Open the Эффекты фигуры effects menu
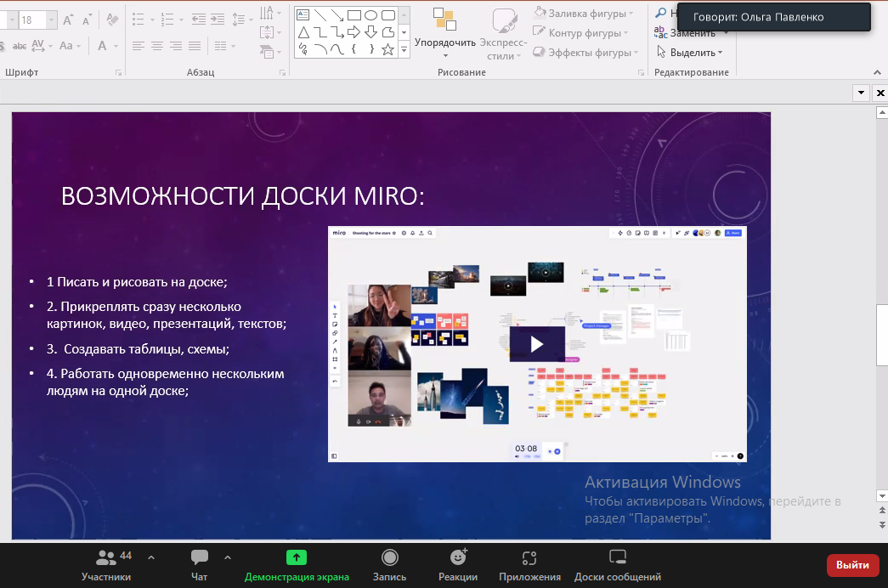 coord(586,52)
